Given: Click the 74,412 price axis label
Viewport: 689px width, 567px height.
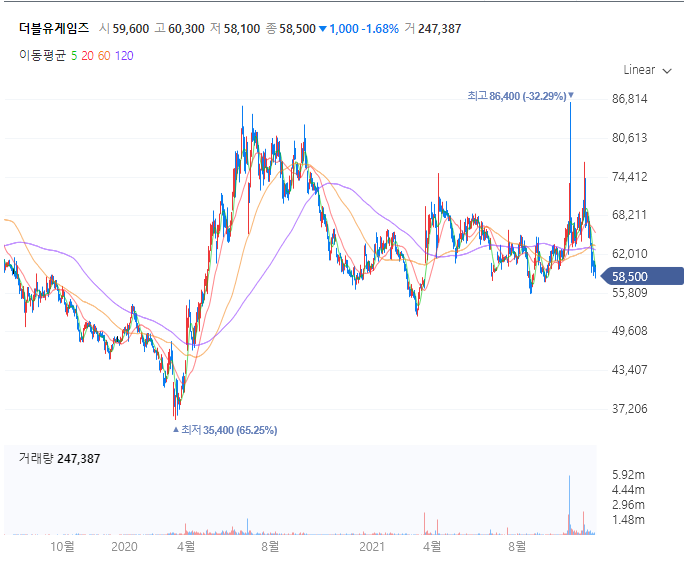Looking at the screenshot, I should pyautogui.click(x=630, y=177).
